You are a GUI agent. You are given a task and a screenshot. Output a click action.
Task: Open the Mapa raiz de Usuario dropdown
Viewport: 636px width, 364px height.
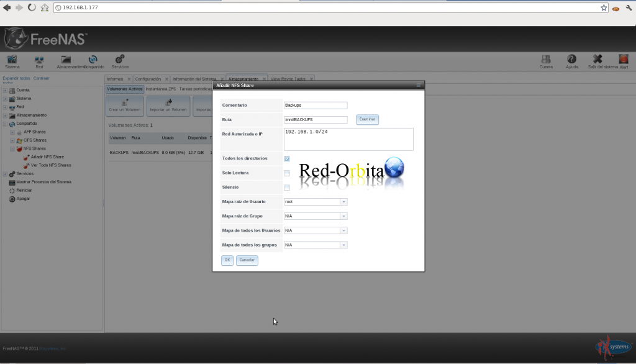point(343,202)
